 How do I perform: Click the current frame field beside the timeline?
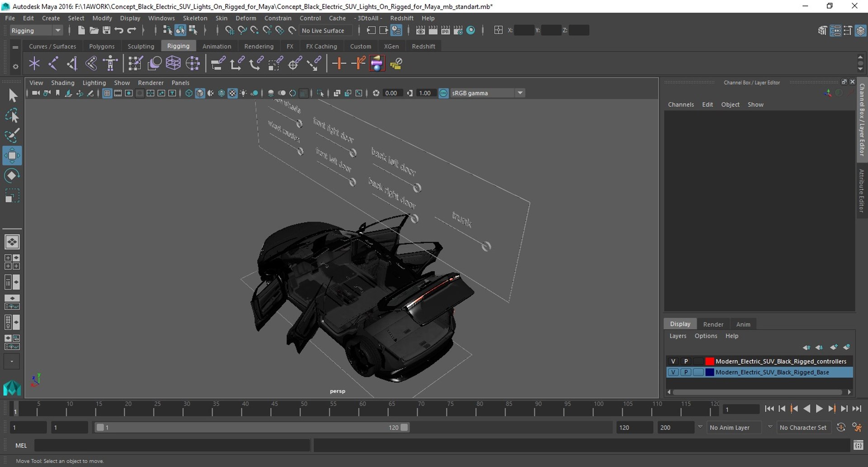[741, 409]
